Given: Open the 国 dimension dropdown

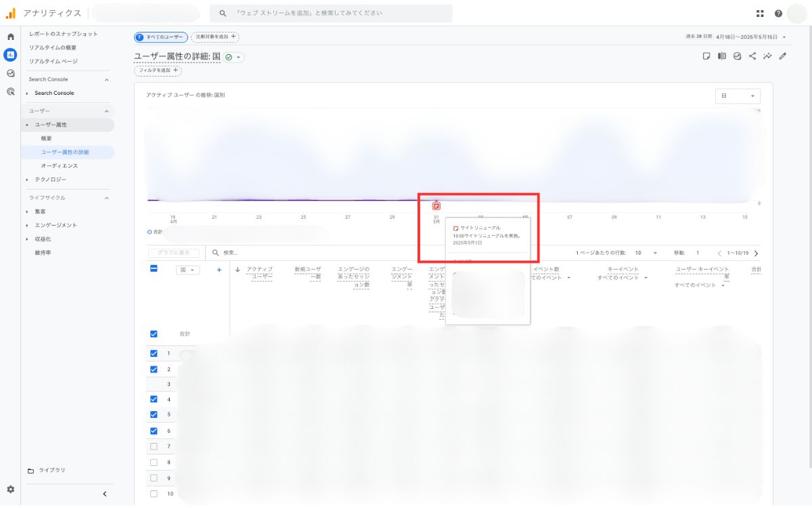Looking at the screenshot, I should tap(187, 270).
